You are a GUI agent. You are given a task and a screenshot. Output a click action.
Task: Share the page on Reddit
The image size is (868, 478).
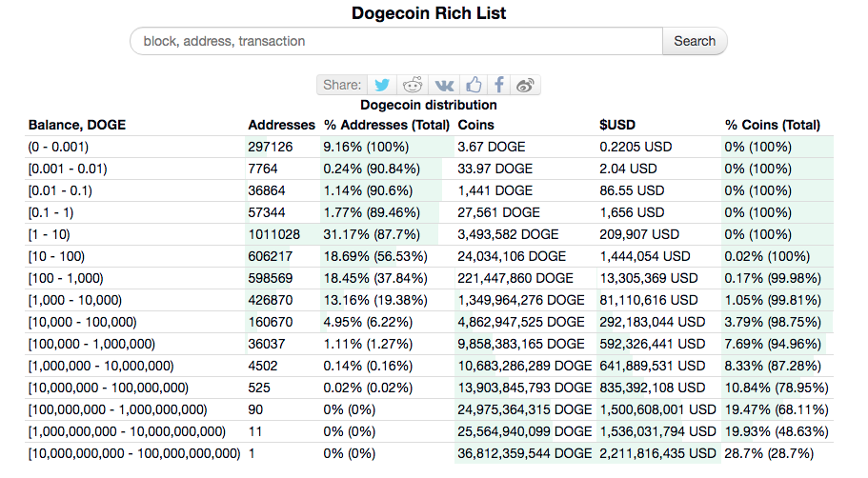[x=413, y=85]
